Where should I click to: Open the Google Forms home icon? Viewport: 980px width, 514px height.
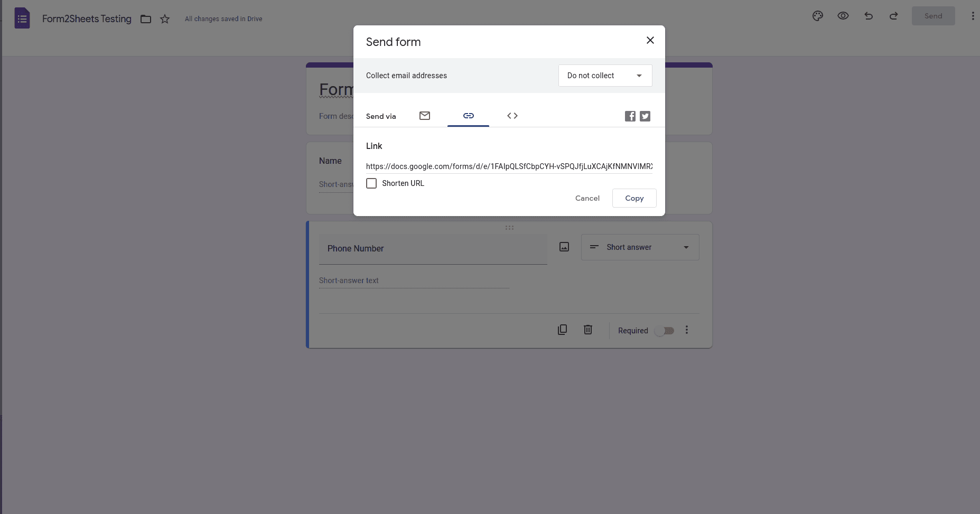coord(22,18)
